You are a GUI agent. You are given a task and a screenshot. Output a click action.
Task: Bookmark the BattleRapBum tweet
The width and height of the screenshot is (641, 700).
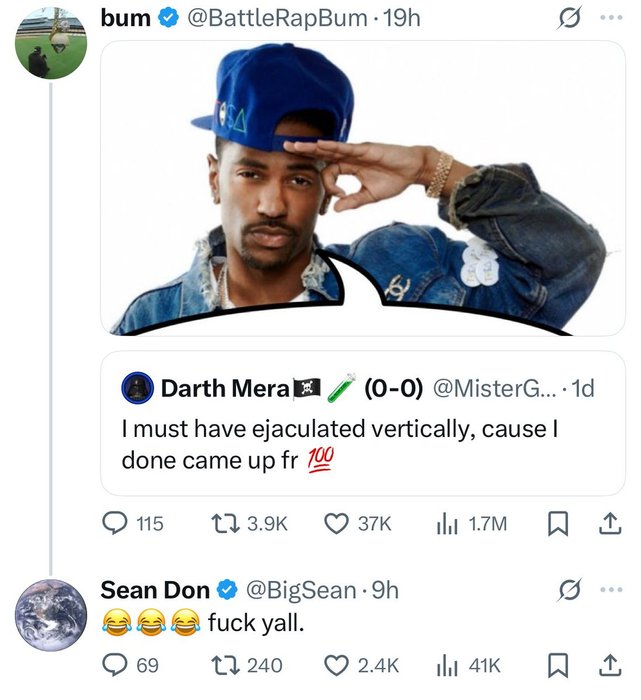click(557, 522)
